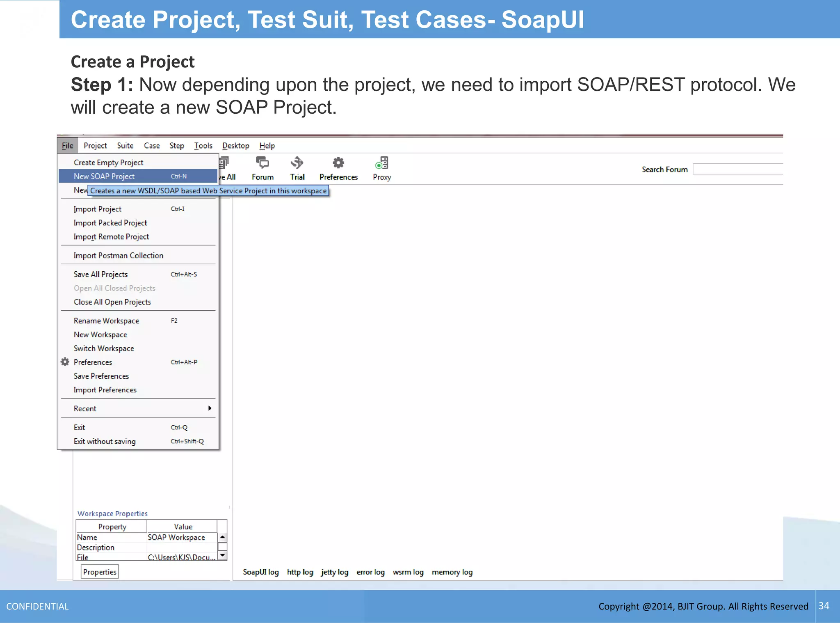840x623 pixels.
Task: Click the Workspace Properties heading
Action: click(x=112, y=513)
